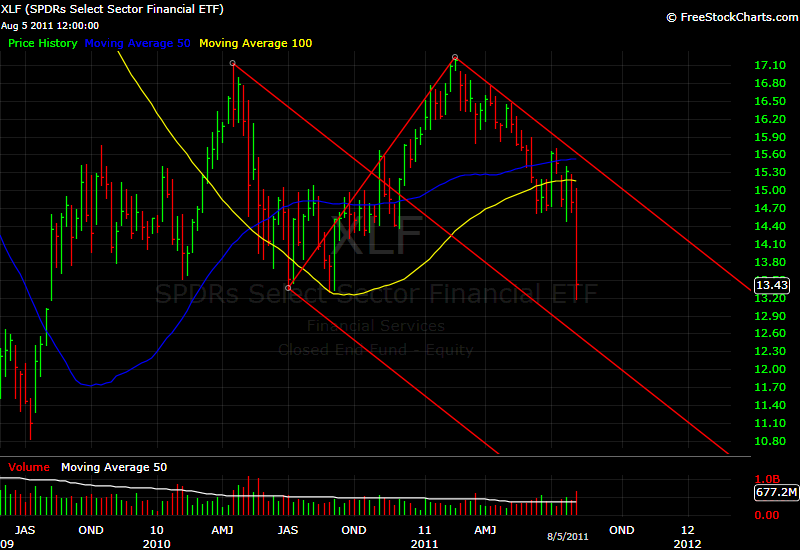Viewport: 800px width, 550px height.
Task: Click the 17.10 price axis label
Action: pos(770,65)
